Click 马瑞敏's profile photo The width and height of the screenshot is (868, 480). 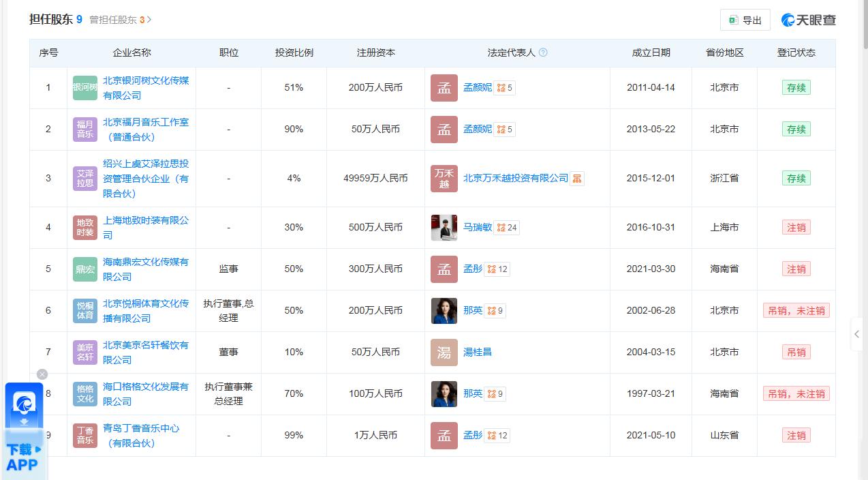click(444, 228)
